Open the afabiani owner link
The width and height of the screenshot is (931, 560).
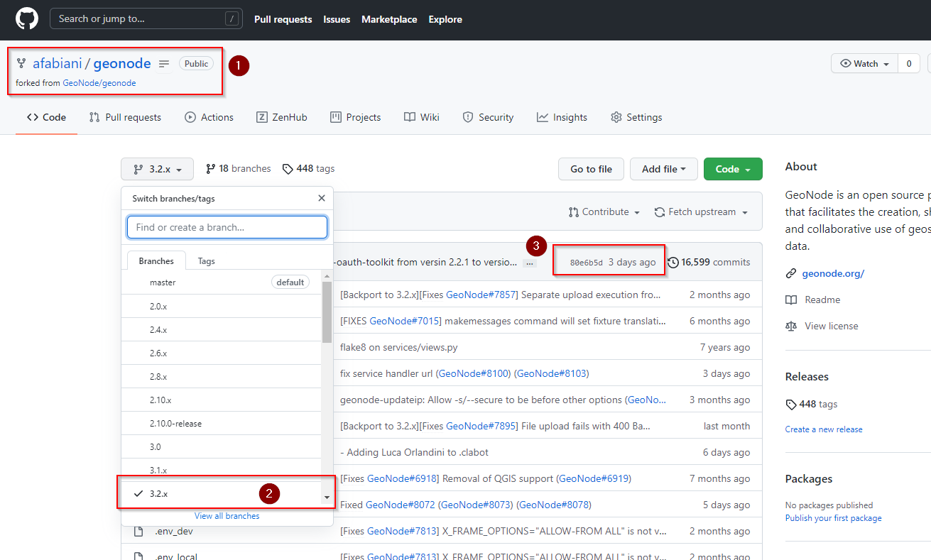pyautogui.click(x=57, y=63)
